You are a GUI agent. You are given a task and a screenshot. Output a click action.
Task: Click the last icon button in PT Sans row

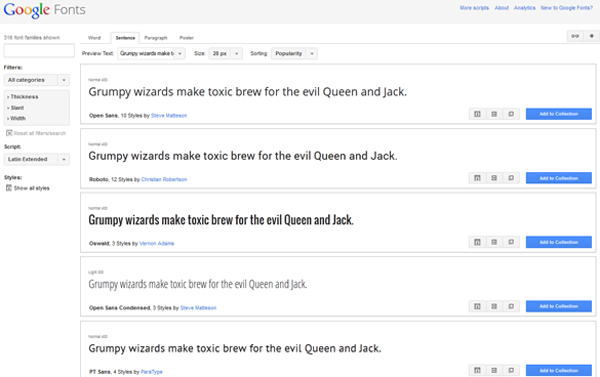tap(511, 370)
